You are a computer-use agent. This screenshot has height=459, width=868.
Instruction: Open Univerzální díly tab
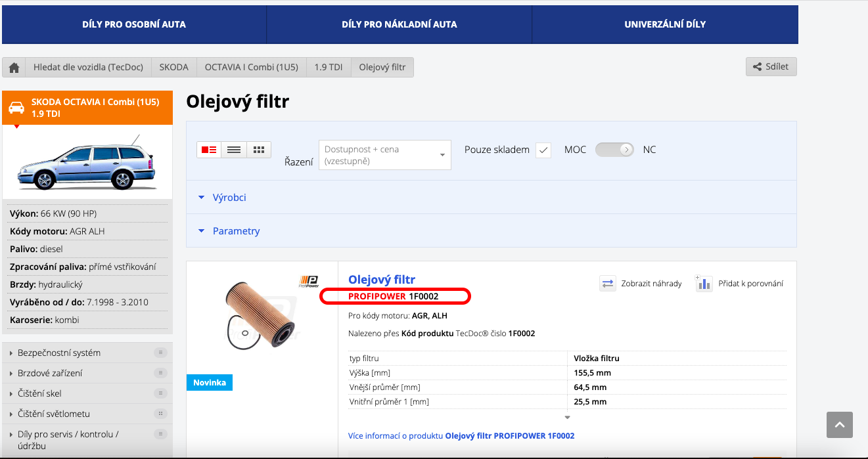[x=665, y=24]
